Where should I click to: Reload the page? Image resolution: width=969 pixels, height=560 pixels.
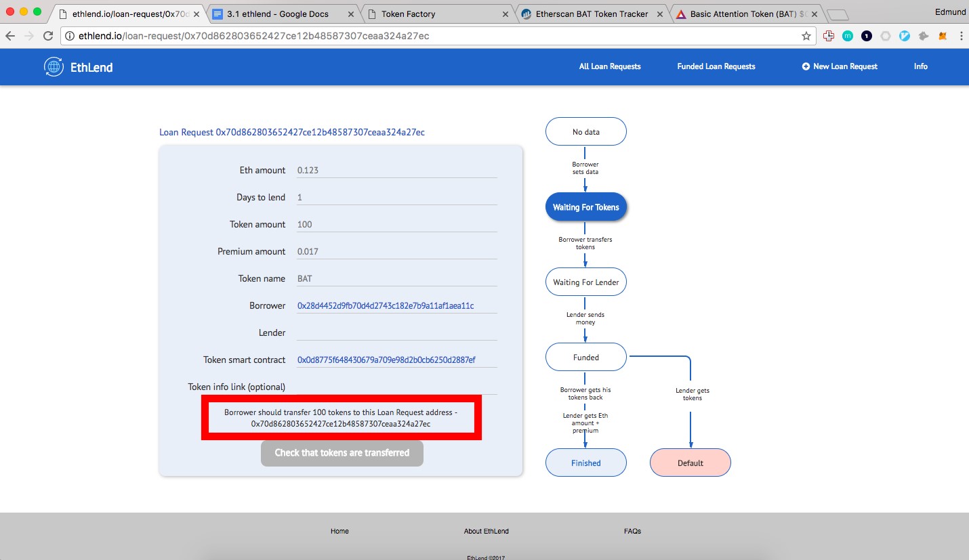coord(48,36)
